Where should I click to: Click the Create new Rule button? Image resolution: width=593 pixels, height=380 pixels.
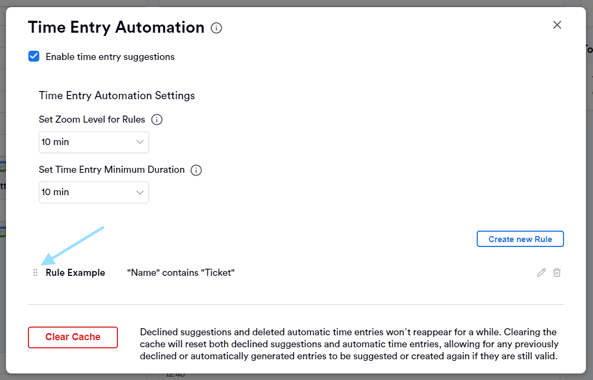520,239
